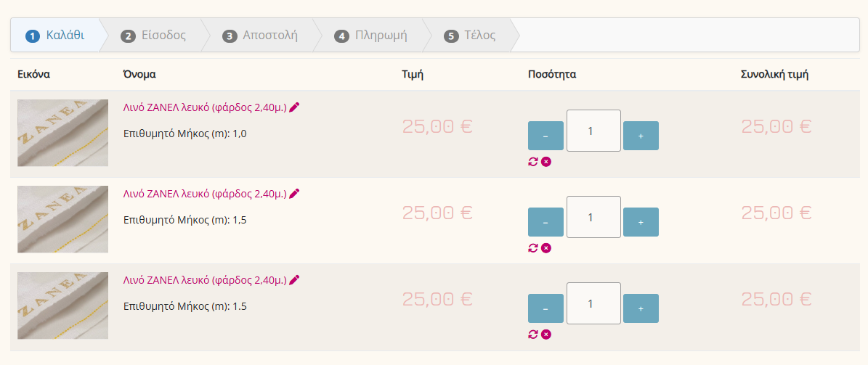Viewport: 868px width, 365px height.
Task: Go to the Είσοδος checkout step
Action: click(154, 35)
